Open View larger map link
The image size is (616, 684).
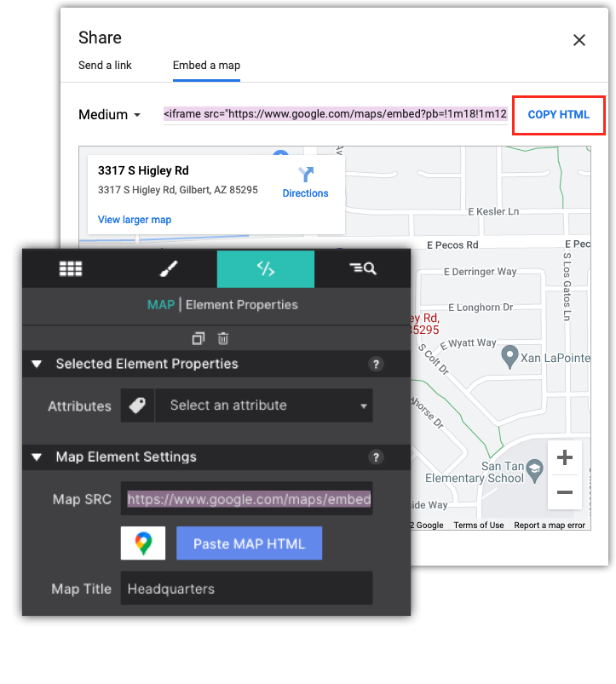[135, 220]
